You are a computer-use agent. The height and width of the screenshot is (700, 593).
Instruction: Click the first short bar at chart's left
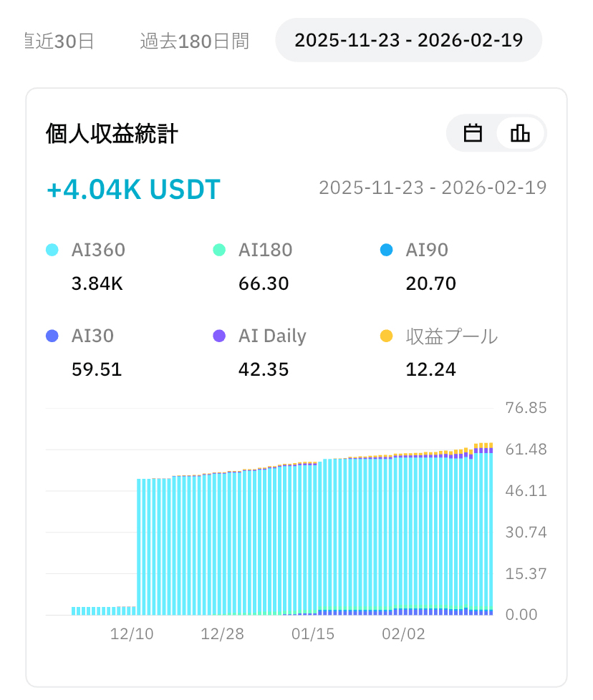point(74,611)
